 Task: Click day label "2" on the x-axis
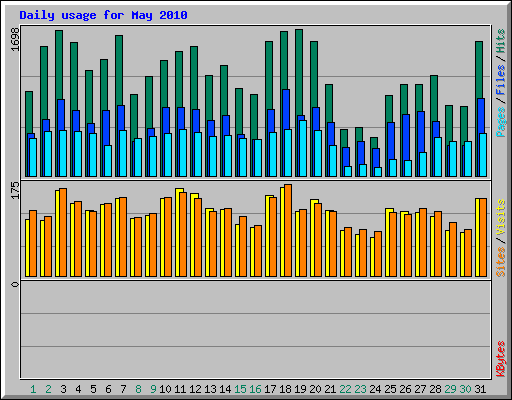point(48,389)
